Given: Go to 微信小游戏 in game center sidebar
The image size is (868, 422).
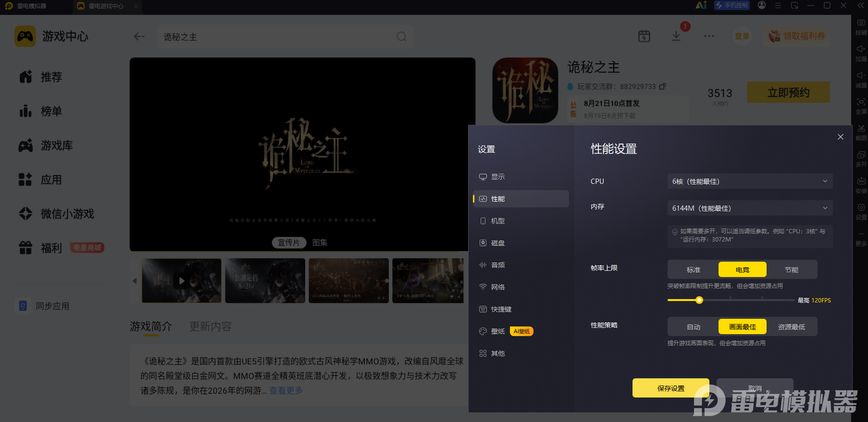Looking at the screenshot, I should pyautogui.click(x=56, y=214).
